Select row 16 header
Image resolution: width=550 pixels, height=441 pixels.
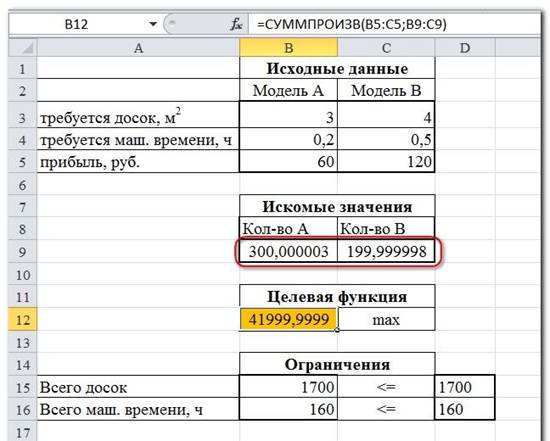click(23, 409)
